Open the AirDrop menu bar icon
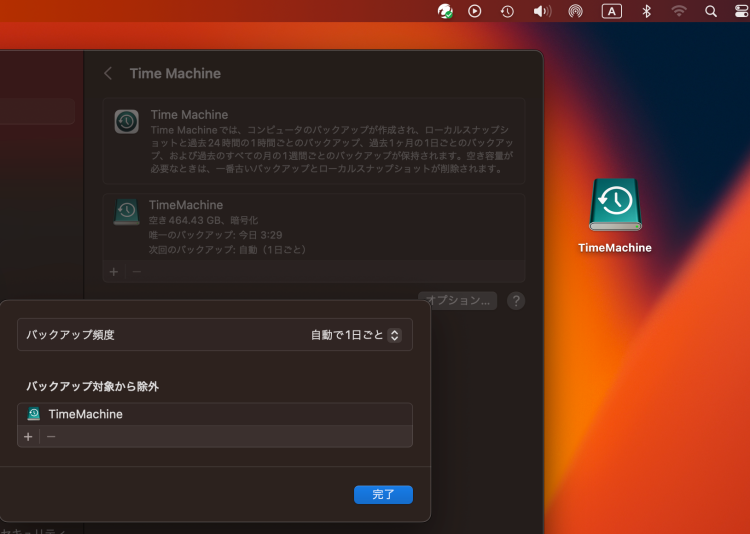Image resolution: width=750 pixels, height=534 pixels. tap(575, 11)
